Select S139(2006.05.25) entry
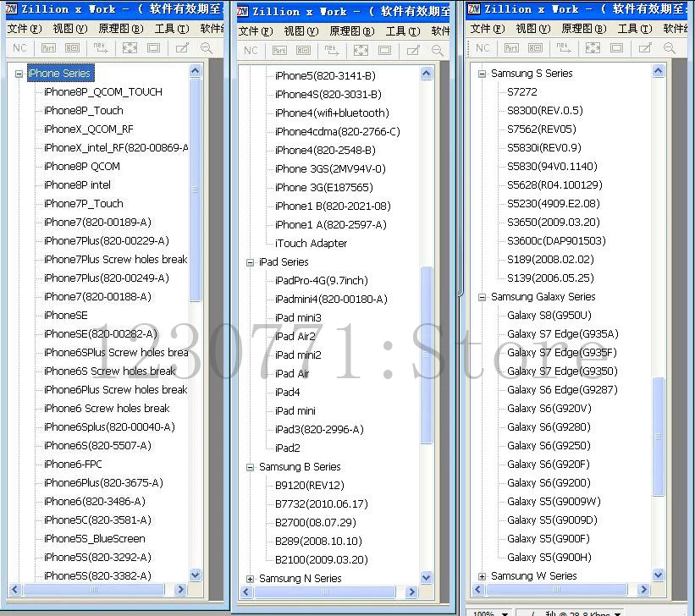 pos(550,278)
